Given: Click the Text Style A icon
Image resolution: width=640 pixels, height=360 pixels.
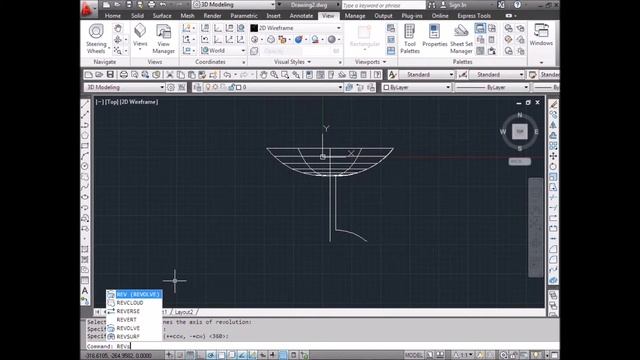Looking at the screenshot, I should coord(392,75).
